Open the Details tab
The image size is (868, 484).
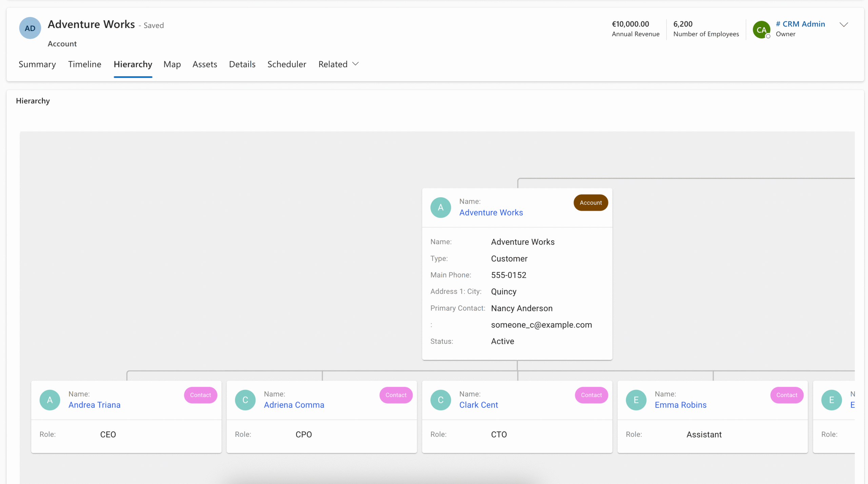[x=242, y=64]
